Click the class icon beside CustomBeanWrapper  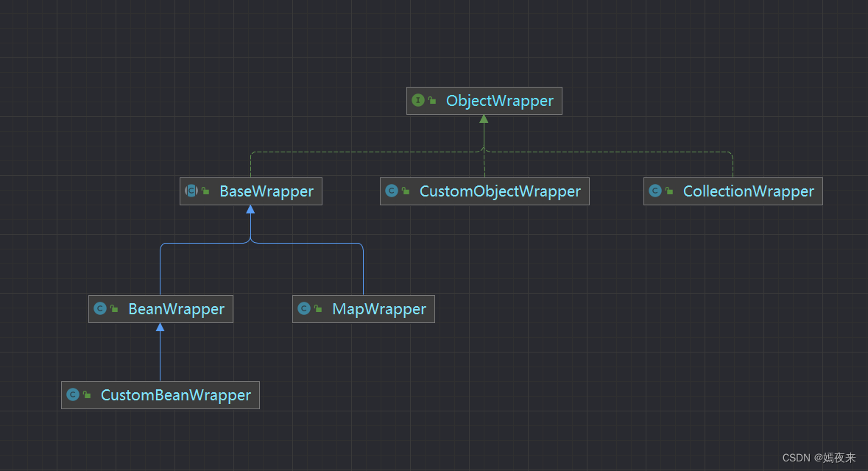click(73, 394)
